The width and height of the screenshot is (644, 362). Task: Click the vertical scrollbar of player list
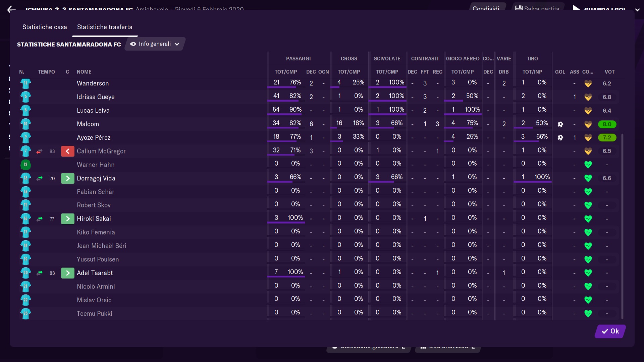tap(622, 226)
